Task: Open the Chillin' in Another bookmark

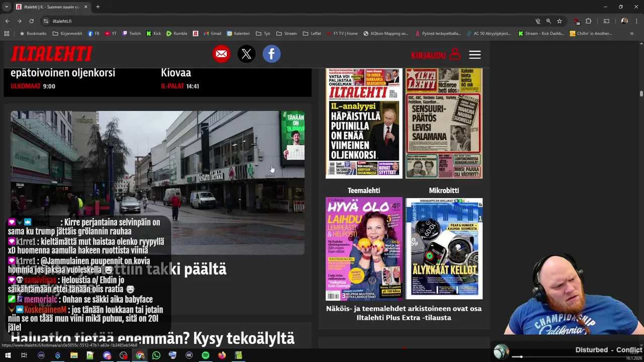Action: [591, 34]
